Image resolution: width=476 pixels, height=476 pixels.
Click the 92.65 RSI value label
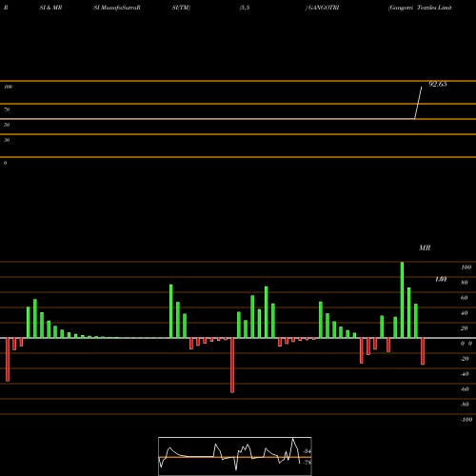[x=438, y=84]
